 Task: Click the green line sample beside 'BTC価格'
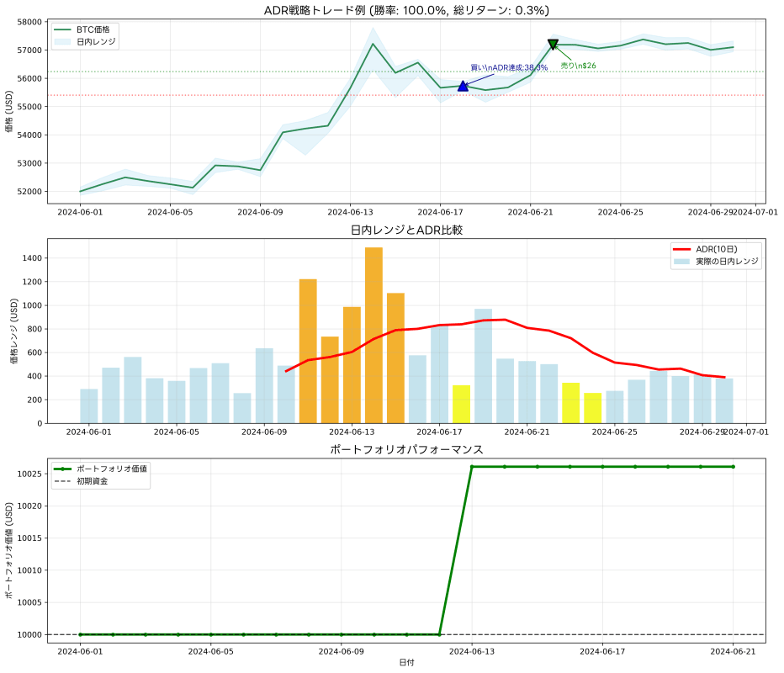pyautogui.click(x=62, y=29)
